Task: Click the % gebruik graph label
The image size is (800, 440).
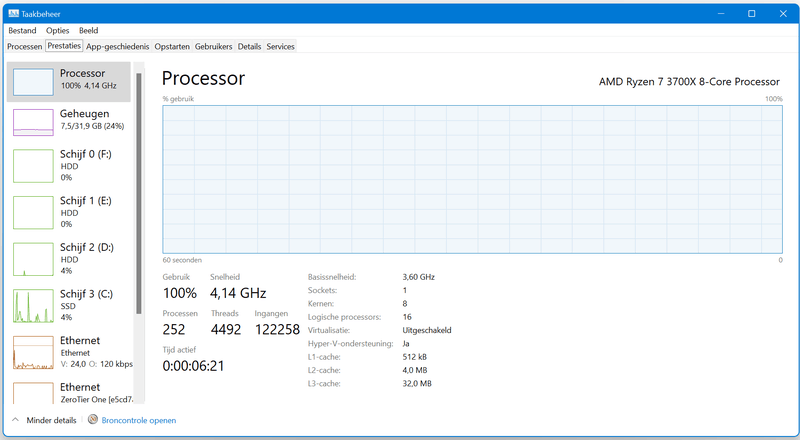Action: tap(178, 99)
